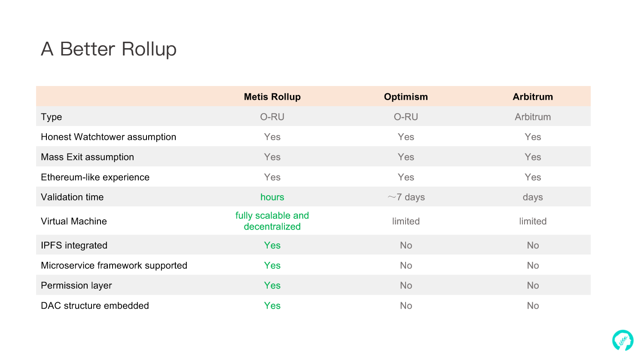Select the slide title 'A Better Rollup'
The width and height of the screenshot is (644, 359).
pyautogui.click(x=109, y=49)
